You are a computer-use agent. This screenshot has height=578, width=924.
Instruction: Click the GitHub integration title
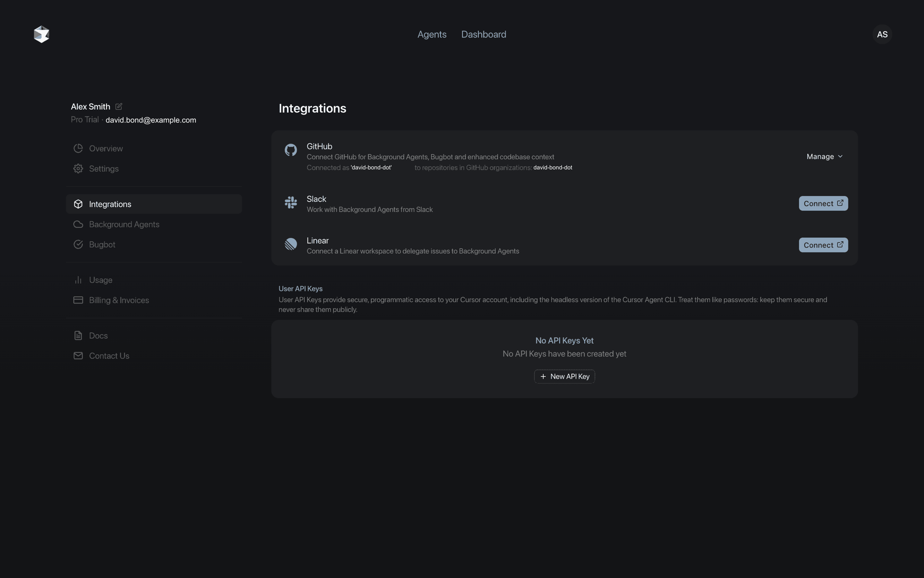click(320, 146)
